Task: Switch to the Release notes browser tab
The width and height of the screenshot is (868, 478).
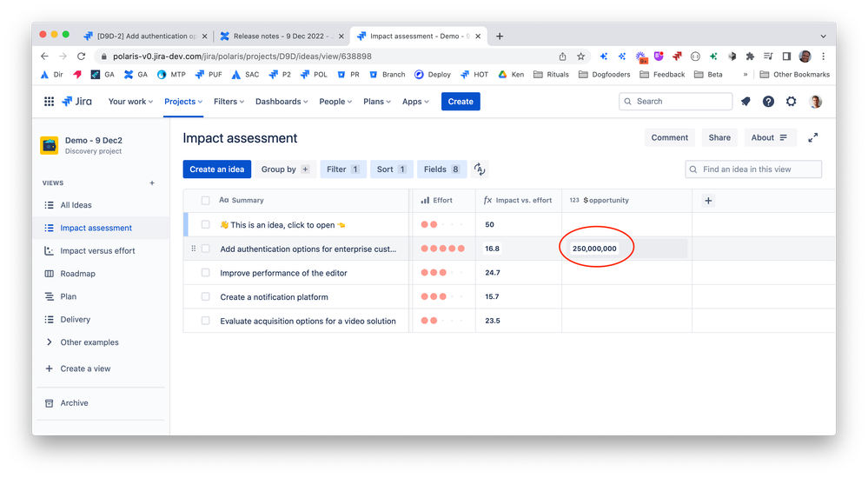Action: (x=281, y=36)
